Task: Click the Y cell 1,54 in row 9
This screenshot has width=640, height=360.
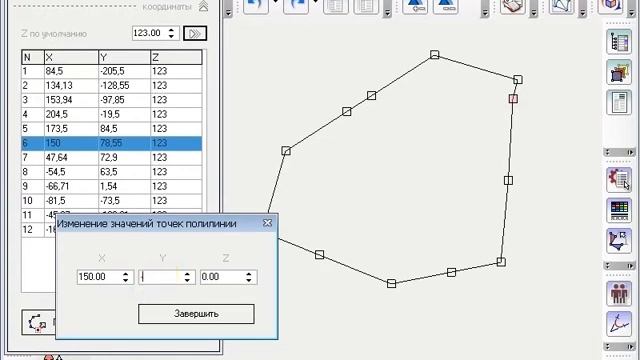Action: pyautogui.click(x=124, y=186)
